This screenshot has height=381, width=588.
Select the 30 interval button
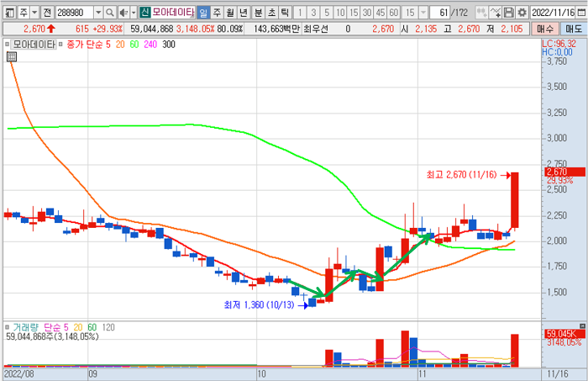click(367, 13)
